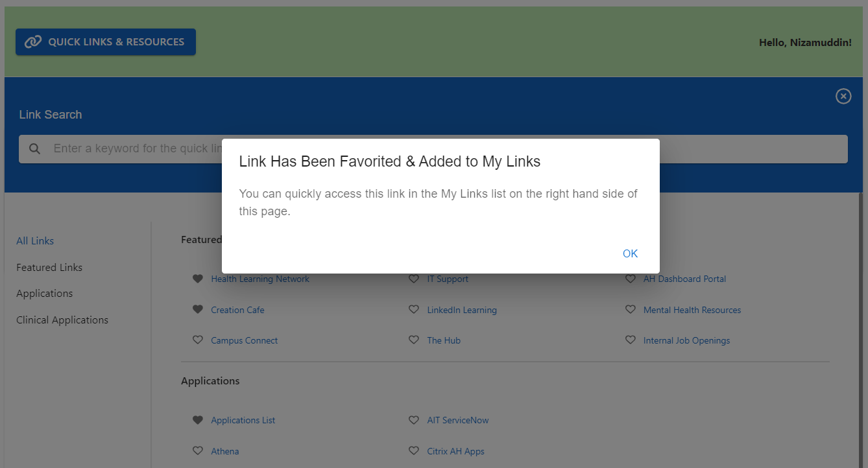Favorite Citrix AH Apps heart icon
This screenshot has width=868, height=468.
tap(414, 451)
